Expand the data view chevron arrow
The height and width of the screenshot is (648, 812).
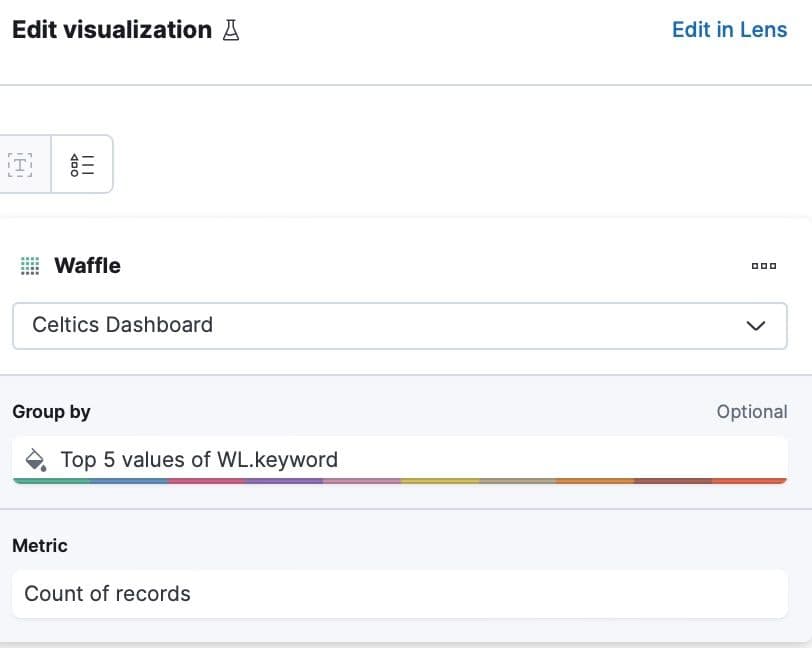756,325
